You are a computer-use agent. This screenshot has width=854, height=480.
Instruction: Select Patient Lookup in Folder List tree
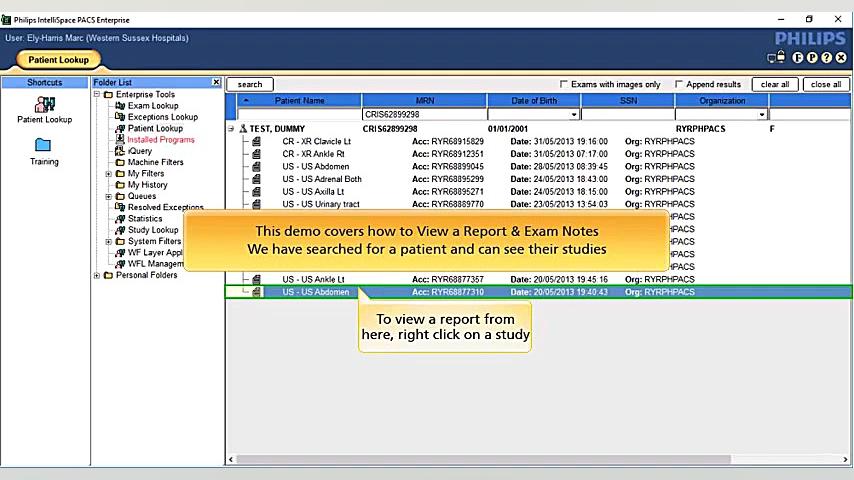[155, 128]
